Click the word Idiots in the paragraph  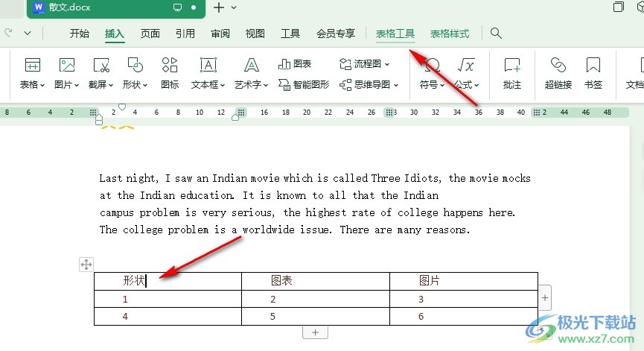point(421,178)
